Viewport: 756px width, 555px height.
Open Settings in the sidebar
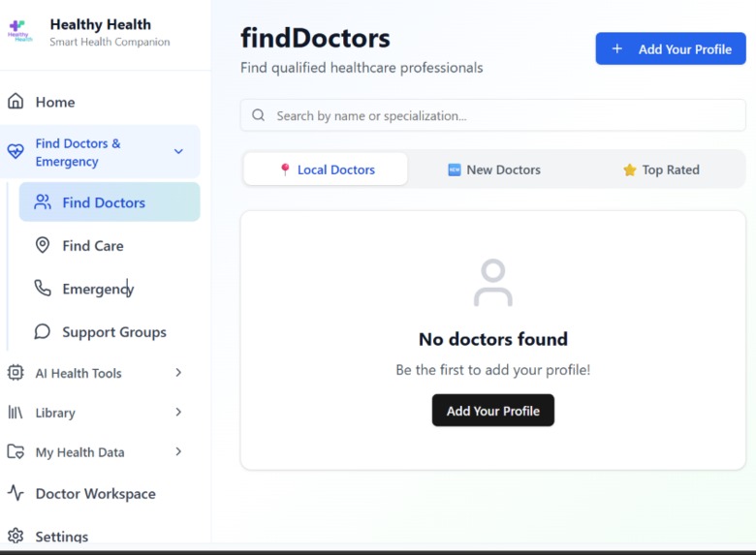tap(100, 536)
